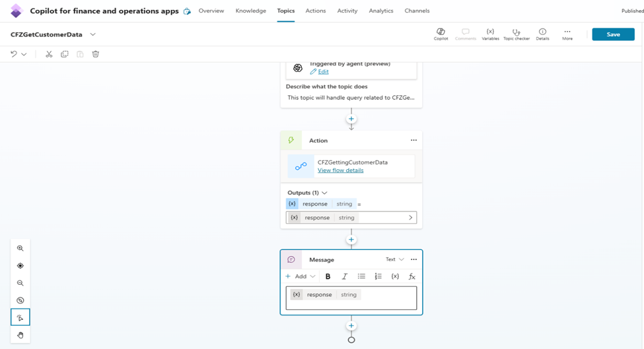Open View flow details link
The image size is (644, 349).
tap(340, 170)
